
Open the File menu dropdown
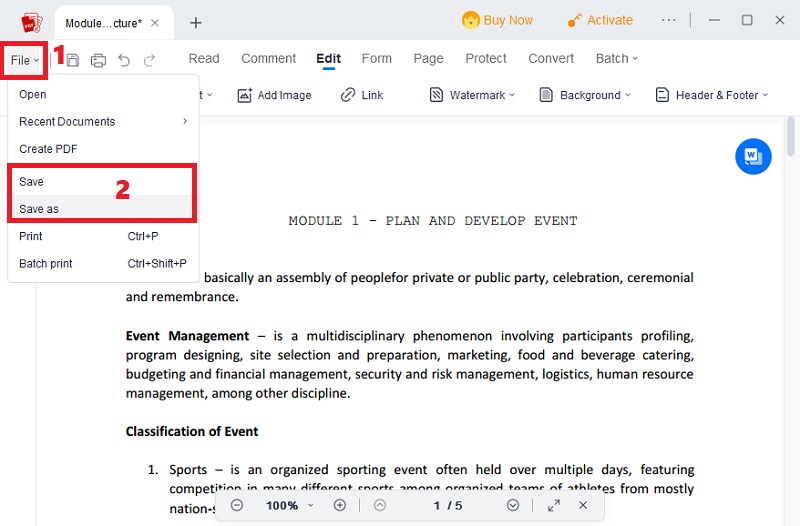pyautogui.click(x=24, y=60)
